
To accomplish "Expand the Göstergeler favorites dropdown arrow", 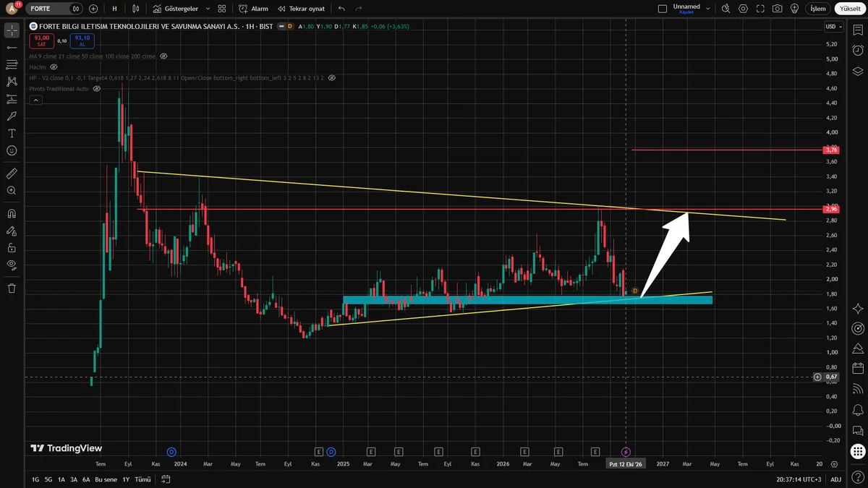I will pos(208,9).
